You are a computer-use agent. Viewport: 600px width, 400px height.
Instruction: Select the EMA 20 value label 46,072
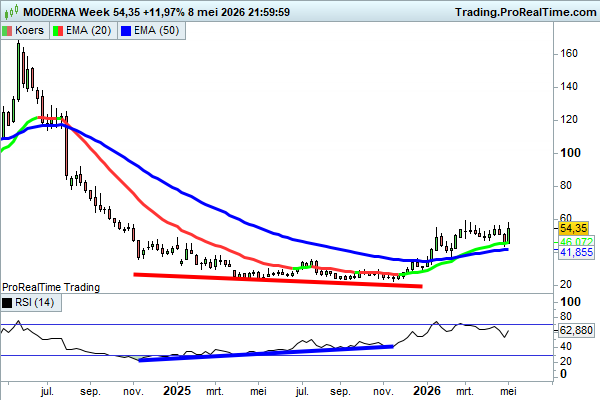(x=576, y=242)
